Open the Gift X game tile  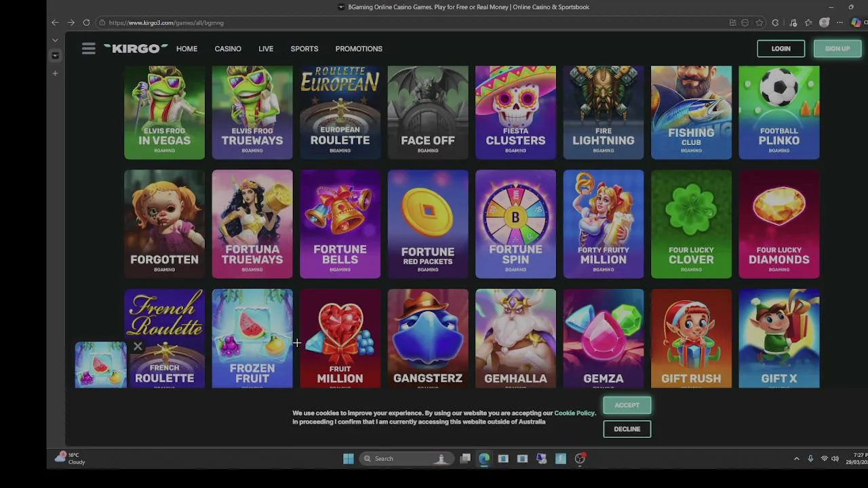click(779, 339)
